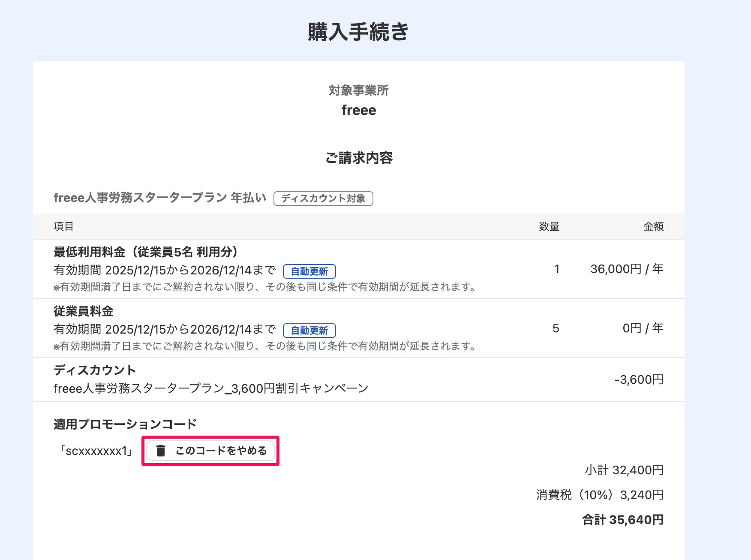Click the -3,600円 discount amount
751x560 pixels.
click(639, 379)
